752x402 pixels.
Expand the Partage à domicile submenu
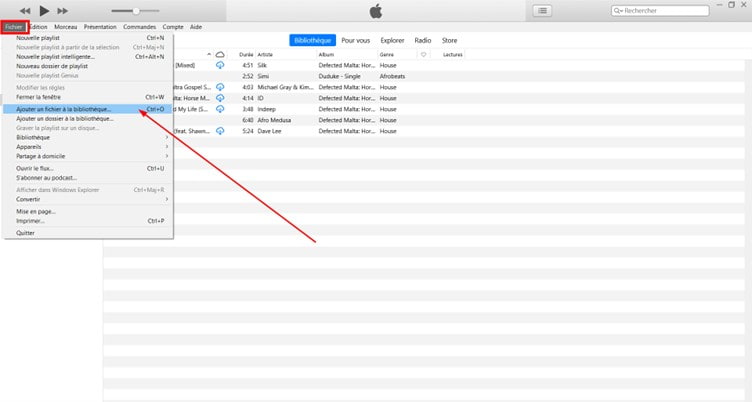point(88,156)
